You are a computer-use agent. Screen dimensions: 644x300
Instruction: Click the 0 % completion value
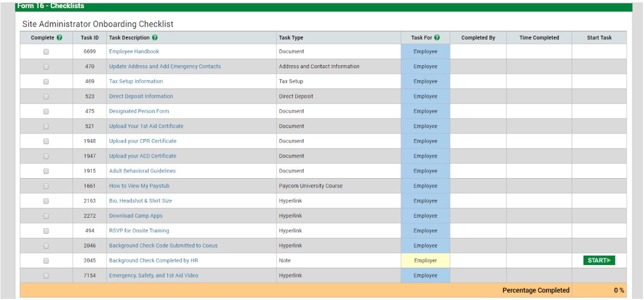(619, 290)
